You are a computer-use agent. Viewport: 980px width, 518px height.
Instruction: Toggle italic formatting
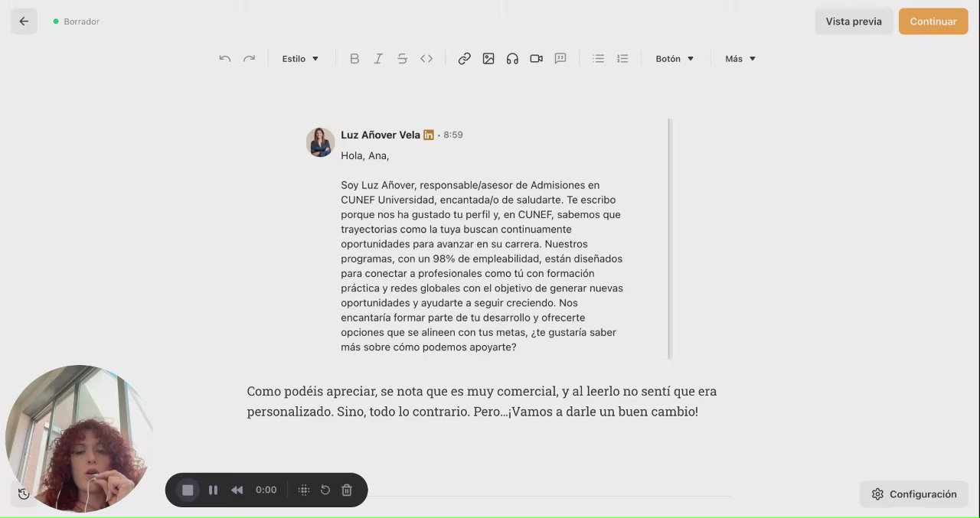click(x=378, y=59)
